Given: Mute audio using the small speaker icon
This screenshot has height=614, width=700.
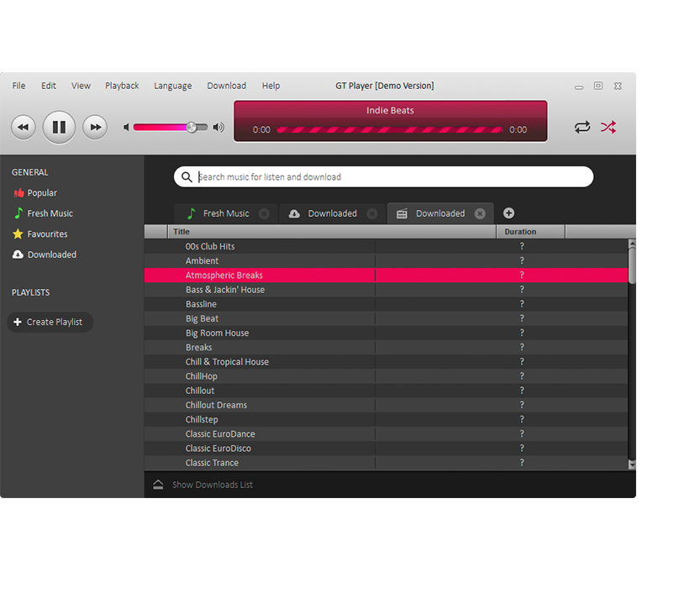Looking at the screenshot, I should (x=127, y=128).
